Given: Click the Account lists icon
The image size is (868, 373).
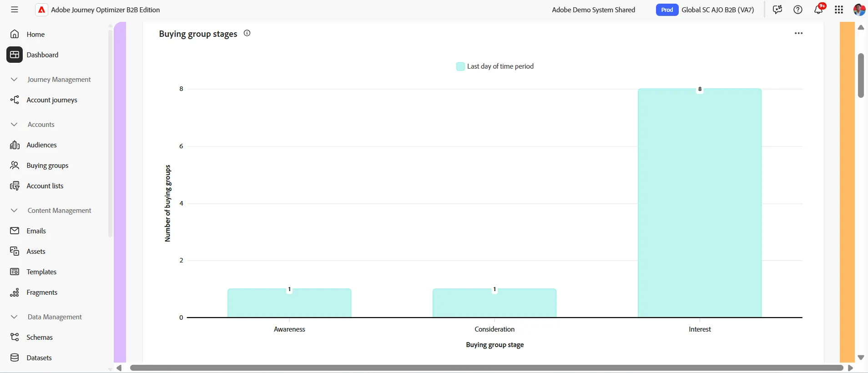Looking at the screenshot, I should pyautogui.click(x=15, y=186).
